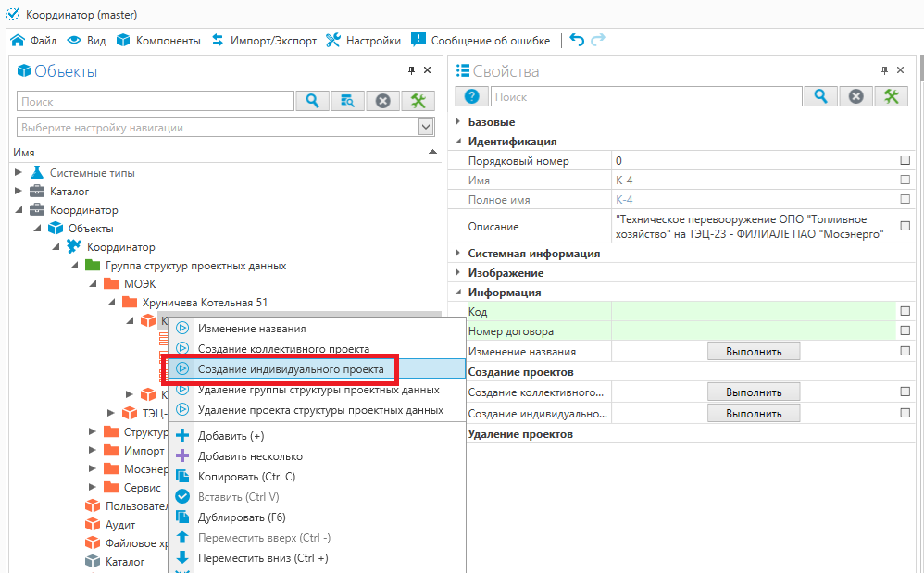Pin the Properties panel

pos(884,70)
